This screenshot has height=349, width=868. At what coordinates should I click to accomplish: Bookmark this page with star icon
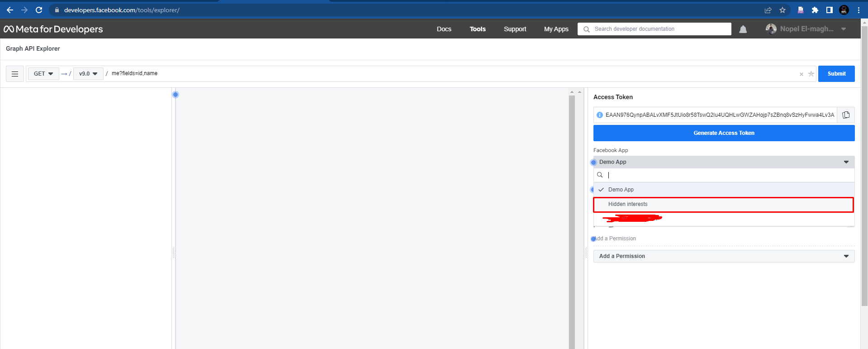pos(783,10)
